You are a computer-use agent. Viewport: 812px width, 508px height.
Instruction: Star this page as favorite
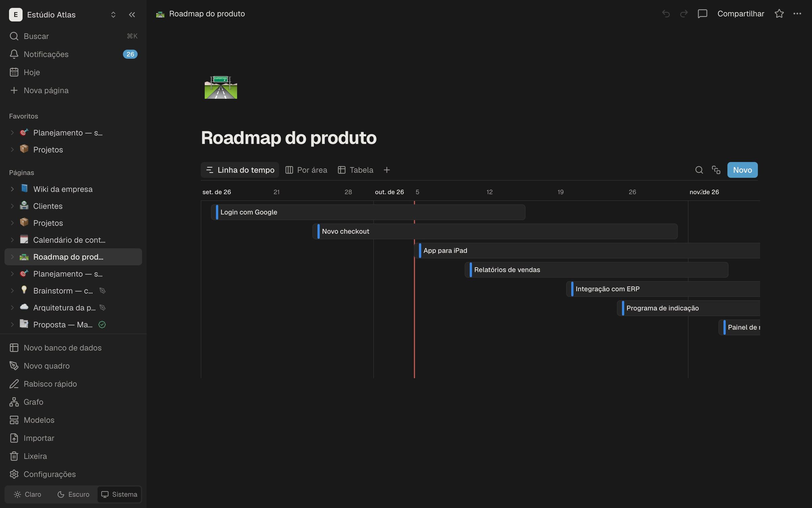779,14
